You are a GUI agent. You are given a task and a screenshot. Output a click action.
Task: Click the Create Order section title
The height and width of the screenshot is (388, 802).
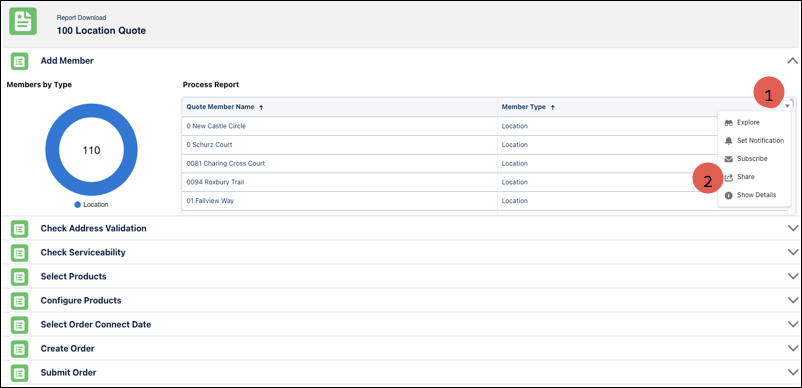[x=68, y=348]
